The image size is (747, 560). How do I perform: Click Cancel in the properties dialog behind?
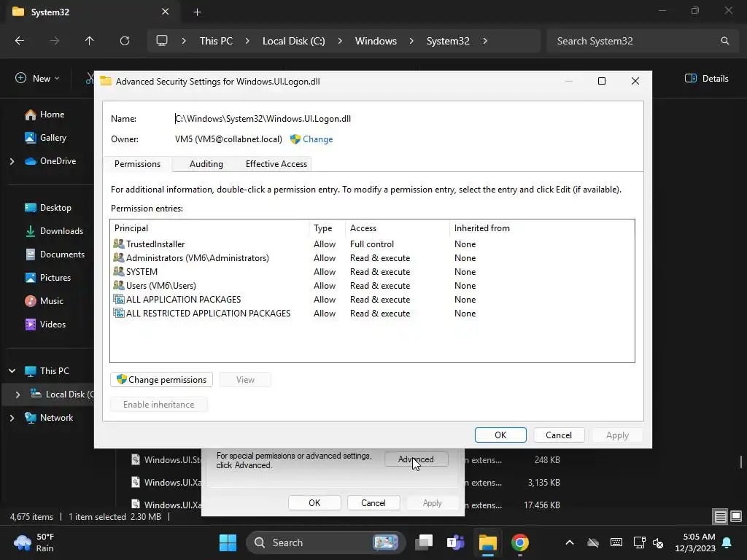[373, 503]
